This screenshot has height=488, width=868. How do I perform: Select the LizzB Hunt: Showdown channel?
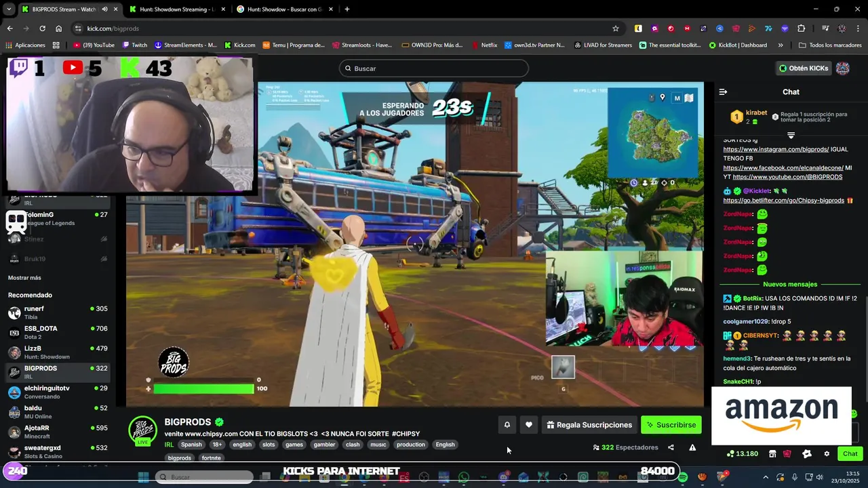coord(58,352)
